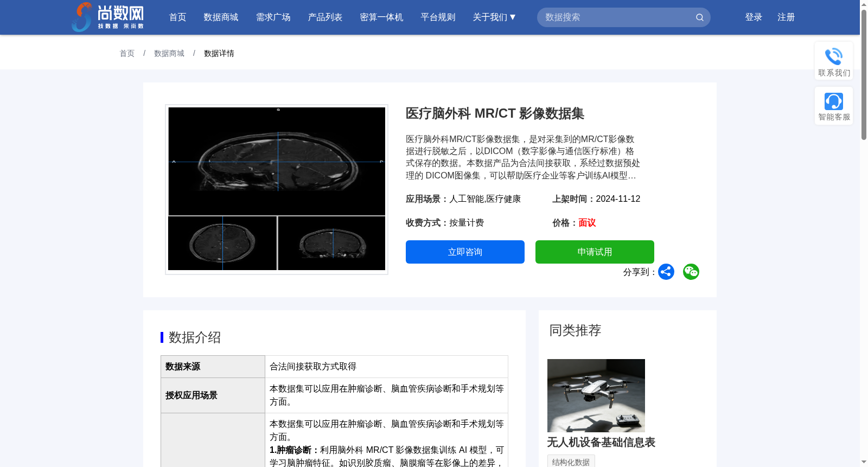Click the 同类推荐 section heading

click(575, 330)
